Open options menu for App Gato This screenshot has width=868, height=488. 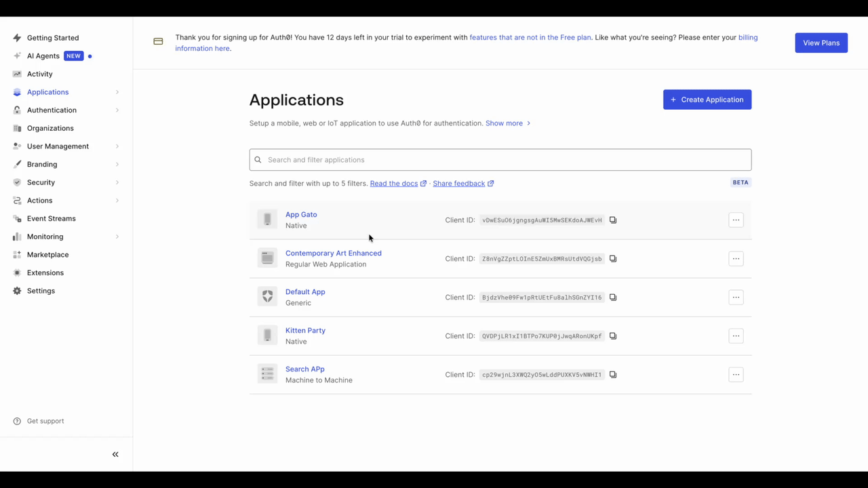[x=736, y=220]
